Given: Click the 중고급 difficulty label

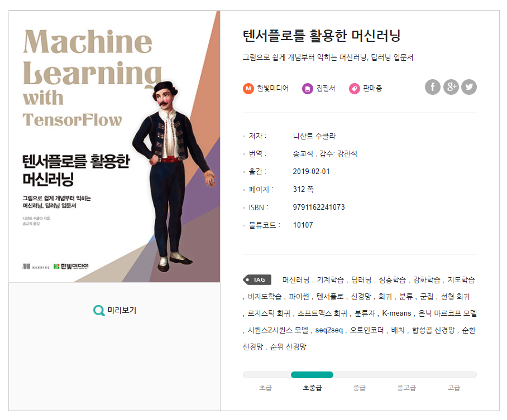Looking at the screenshot, I should (406, 388).
